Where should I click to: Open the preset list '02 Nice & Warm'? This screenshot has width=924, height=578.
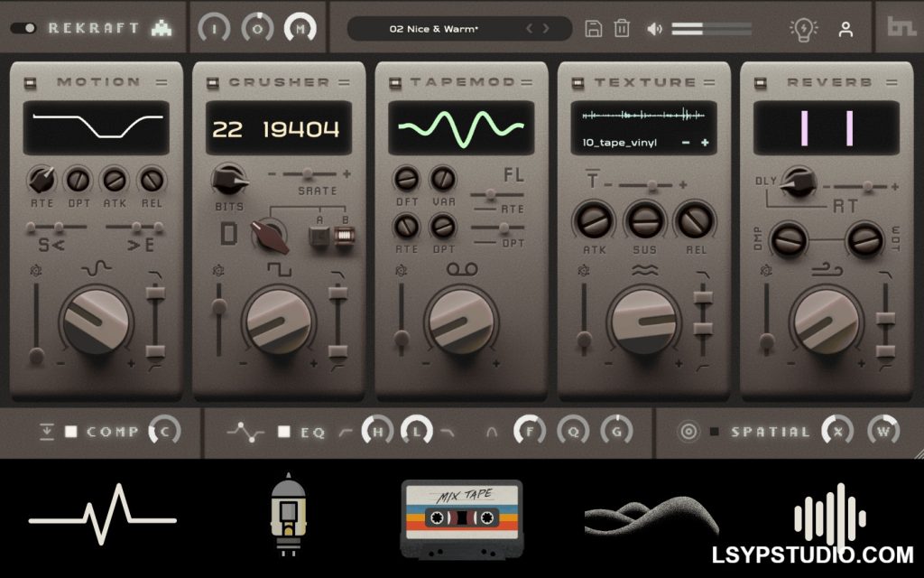(434, 28)
